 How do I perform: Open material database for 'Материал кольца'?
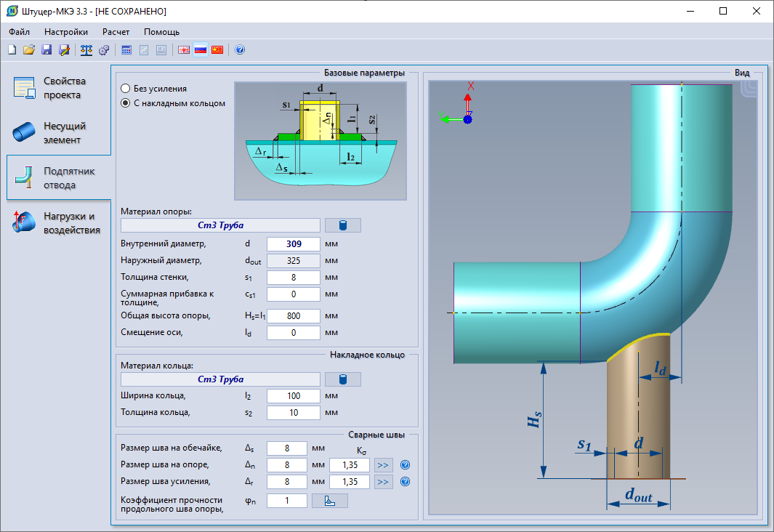[342, 379]
